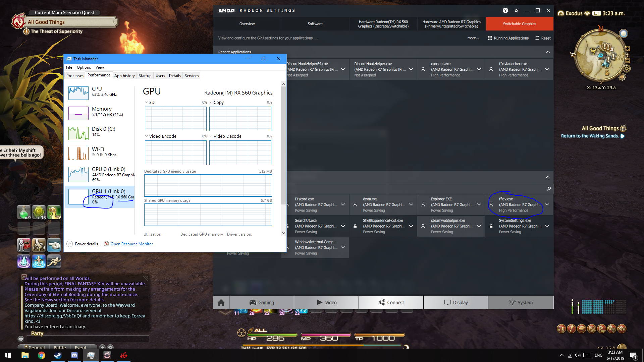The width and height of the screenshot is (644, 362).
Task: Open the Gaming section button
Action: [x=262, y=302]
